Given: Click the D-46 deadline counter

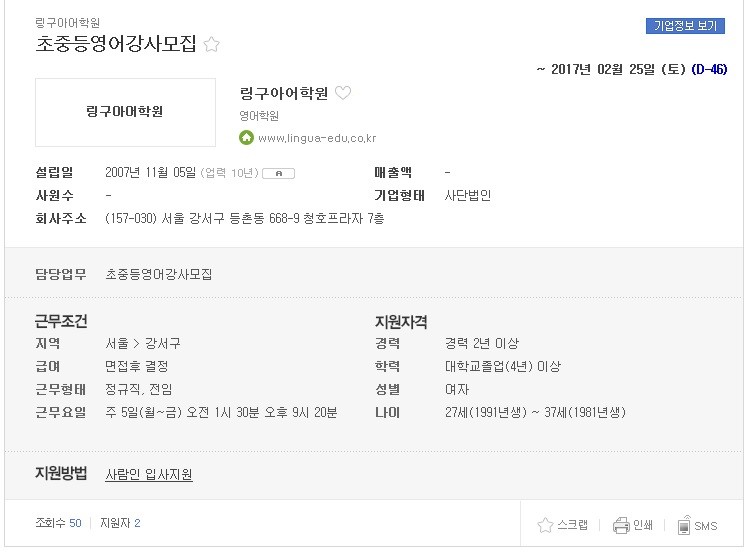Looking at the screenshot, I should 709,69.
